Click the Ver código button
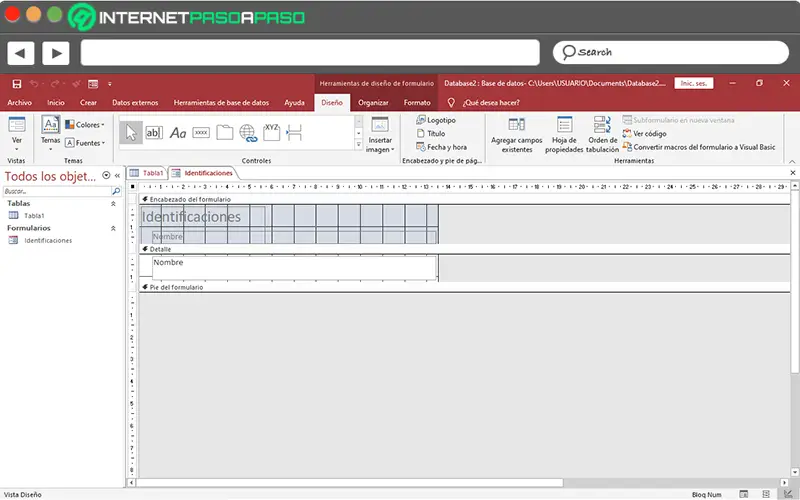The image size is (800, 500). pyautogui.click(x=644, y=134)
